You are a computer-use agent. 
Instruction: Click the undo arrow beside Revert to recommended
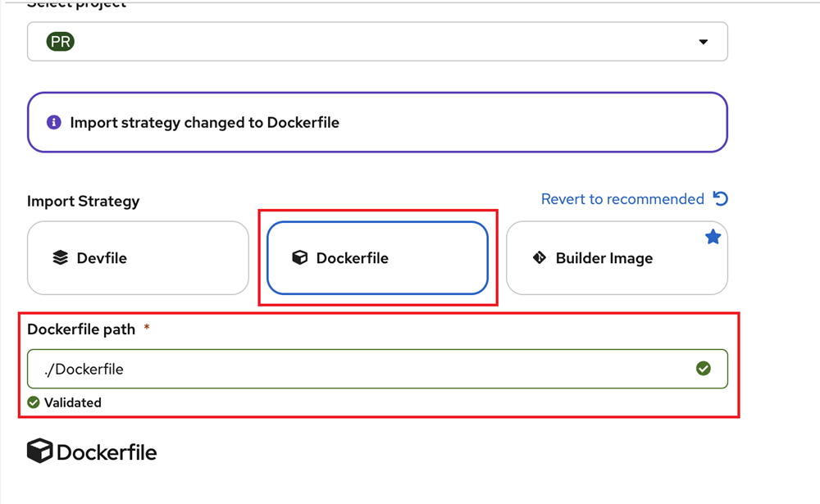pyautogui.click(x=719, y=198)
